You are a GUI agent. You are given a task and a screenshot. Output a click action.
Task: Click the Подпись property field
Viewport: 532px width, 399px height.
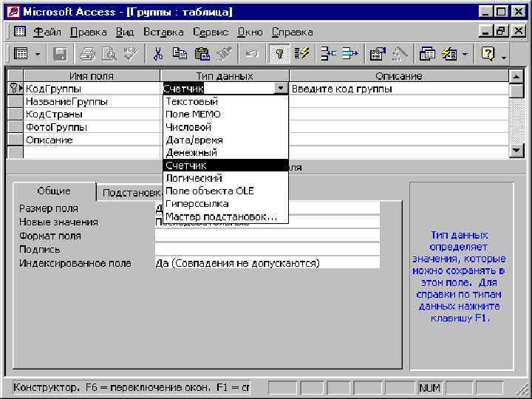[x=267, y=250]
